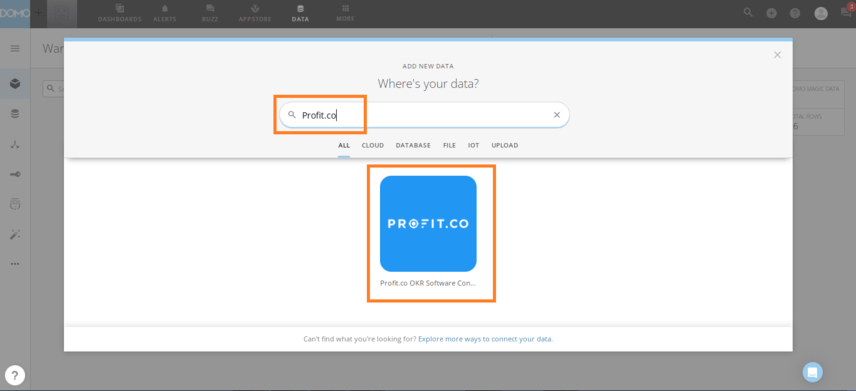Open the Warehouse cube icon in sidebar
Image resolution: width=856 pixels, height=391 pixels.
(x=15, y=84)
